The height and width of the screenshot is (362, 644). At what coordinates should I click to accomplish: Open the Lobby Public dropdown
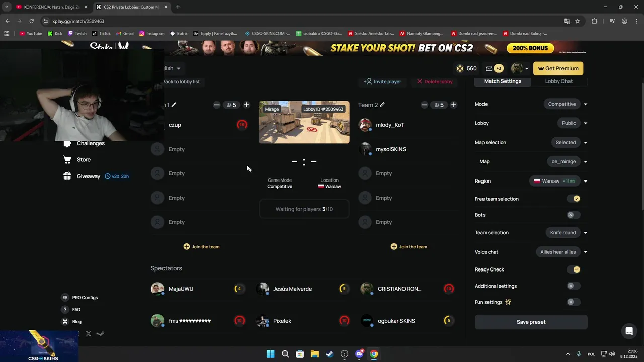click(x=572, y=123)
